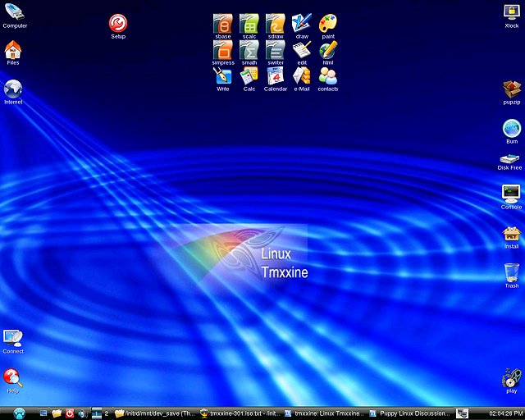Switch to Puppy Linux Discussion taskbar window

tap(410, 413)
